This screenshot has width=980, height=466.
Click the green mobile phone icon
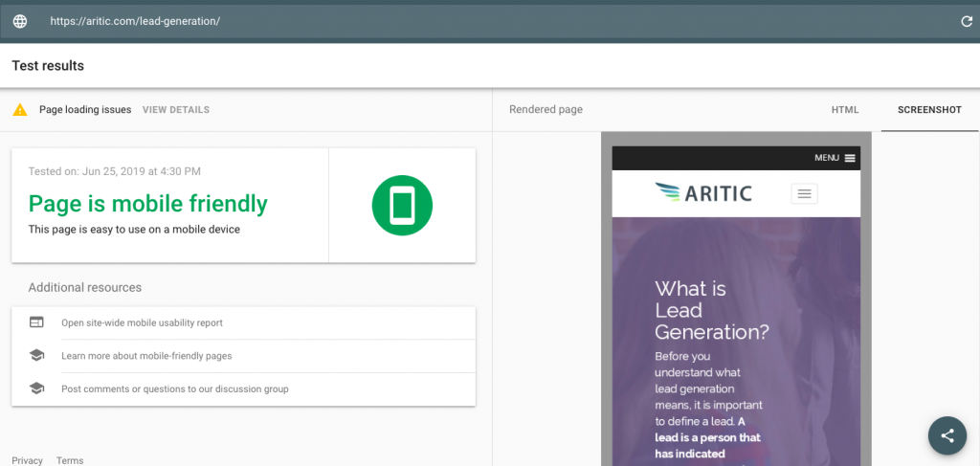(402, 206)
